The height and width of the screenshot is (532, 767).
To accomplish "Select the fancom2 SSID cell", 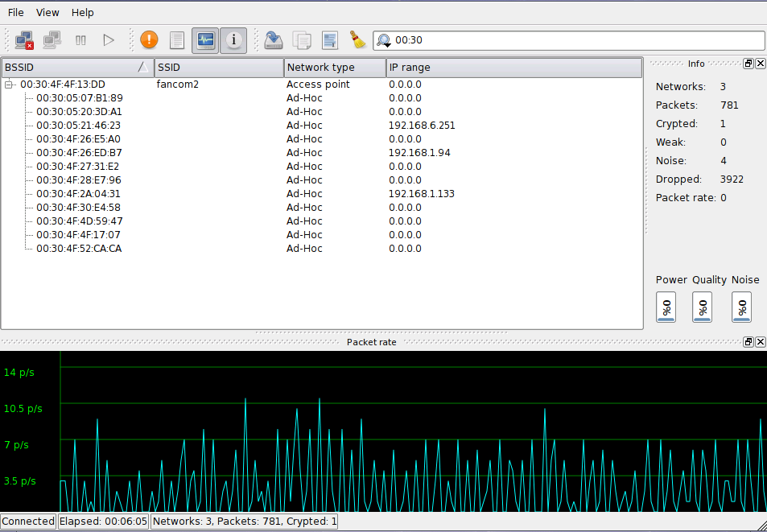I will [x=178, y=85].
